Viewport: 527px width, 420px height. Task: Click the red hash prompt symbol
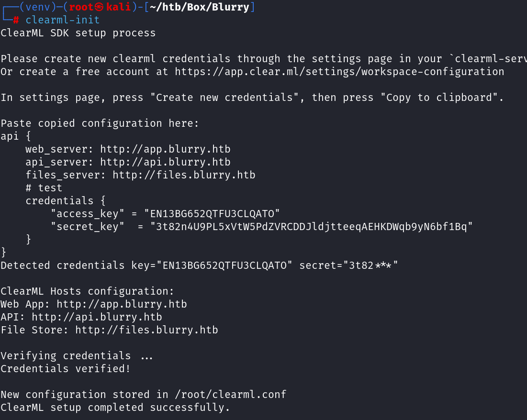tap(16, 20)
